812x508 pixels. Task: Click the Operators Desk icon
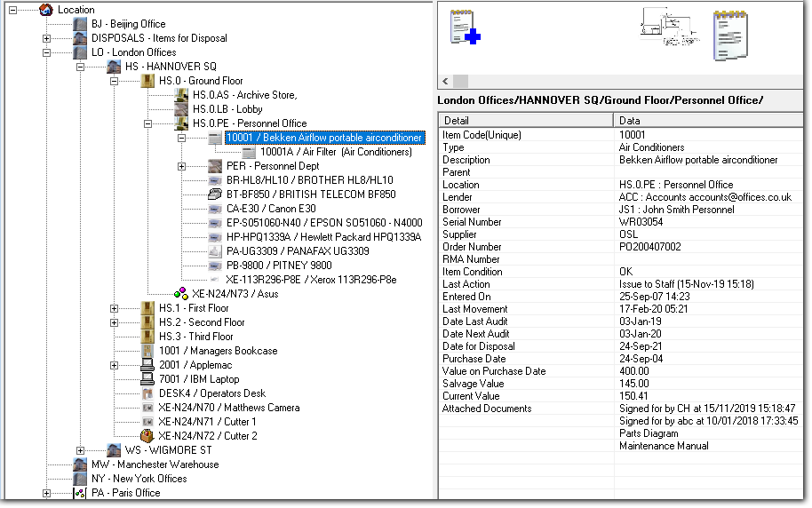click(x=147, y=393)
